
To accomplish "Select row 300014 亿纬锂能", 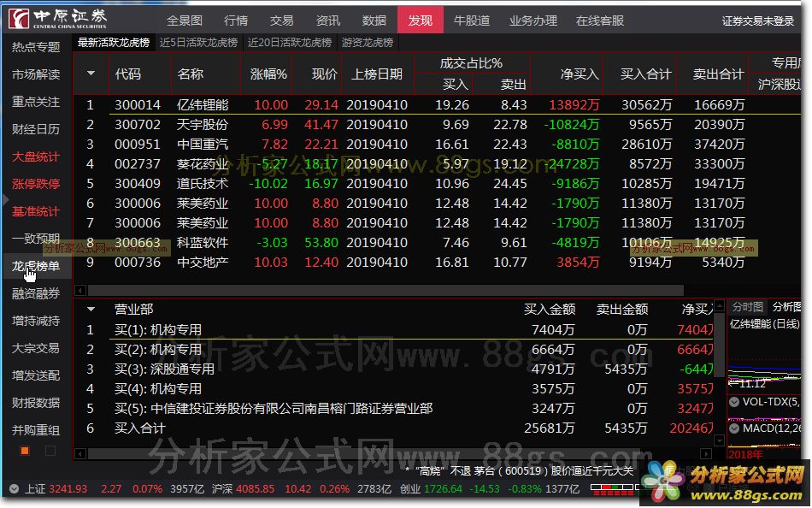I will tap(437, 104).
